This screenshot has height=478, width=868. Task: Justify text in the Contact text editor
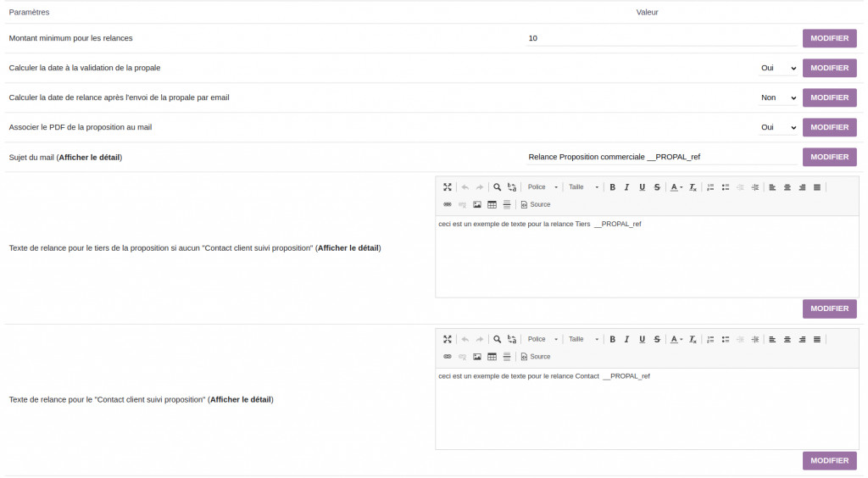817,339
